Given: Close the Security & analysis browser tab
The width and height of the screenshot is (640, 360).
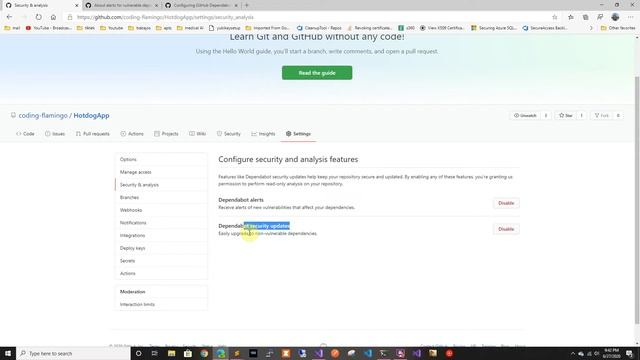Looking at the screenshot, I should coord(76,5).
